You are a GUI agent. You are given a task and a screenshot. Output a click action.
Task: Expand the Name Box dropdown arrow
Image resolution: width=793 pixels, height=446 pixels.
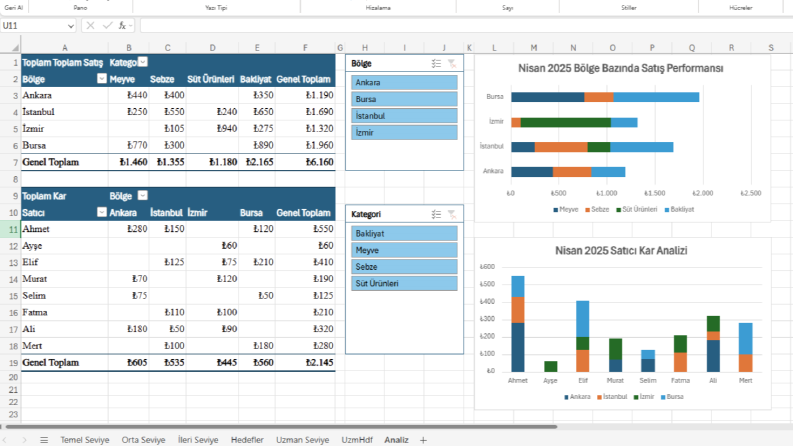(x=70, y=25)
